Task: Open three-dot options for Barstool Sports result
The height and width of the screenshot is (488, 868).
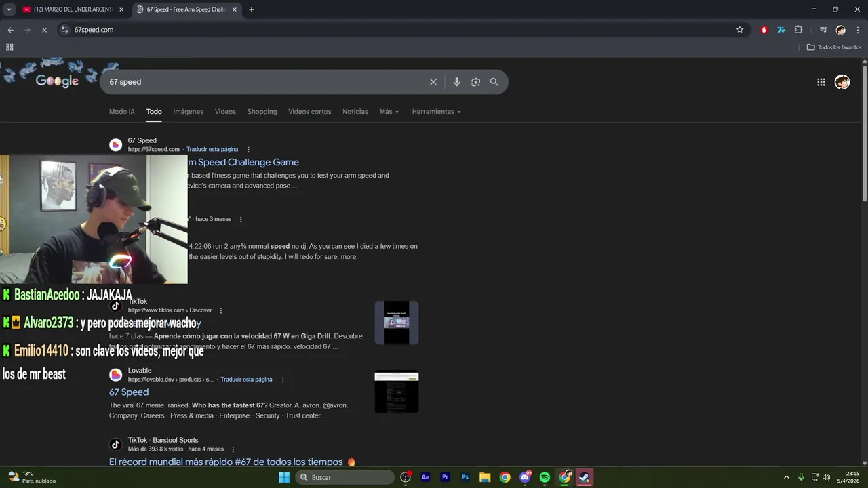Action: (233, 449)
